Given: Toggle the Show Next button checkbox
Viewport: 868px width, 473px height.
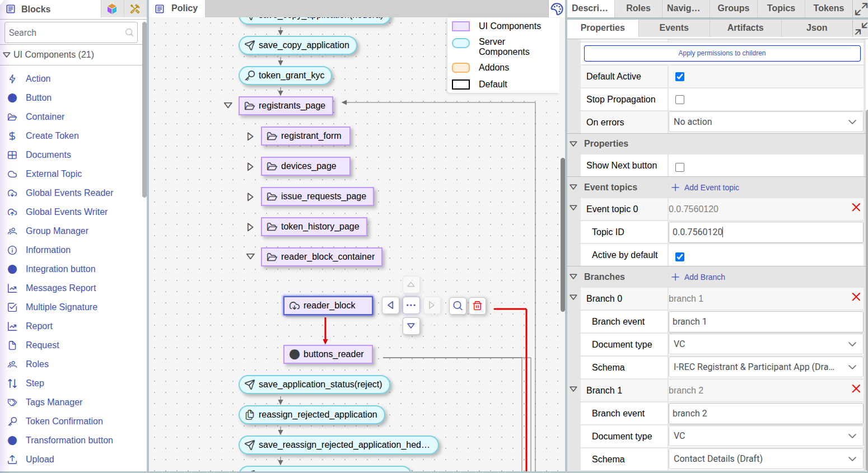Looking at the screenshot, I should click(680, 167).
